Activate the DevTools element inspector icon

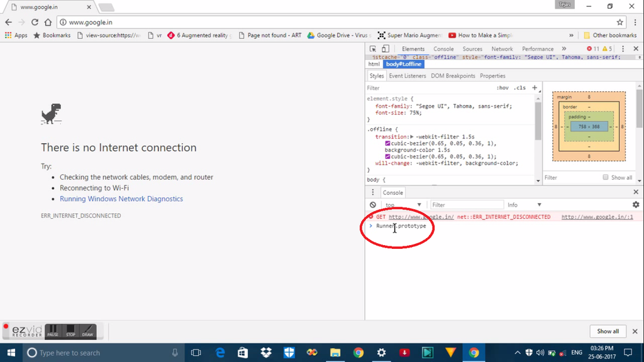[373, 49]
